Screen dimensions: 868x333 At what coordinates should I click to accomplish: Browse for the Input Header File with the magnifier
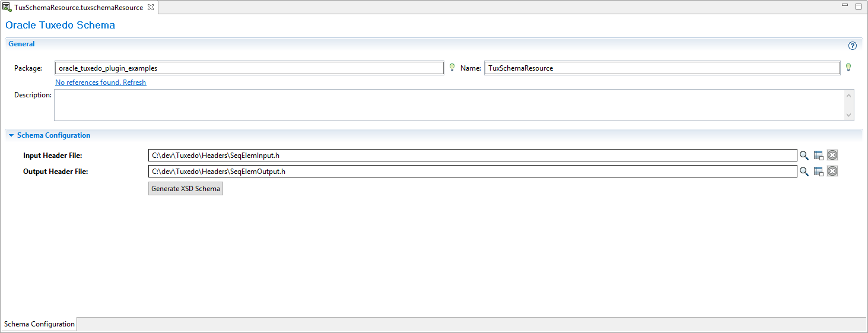click(804, 156)
